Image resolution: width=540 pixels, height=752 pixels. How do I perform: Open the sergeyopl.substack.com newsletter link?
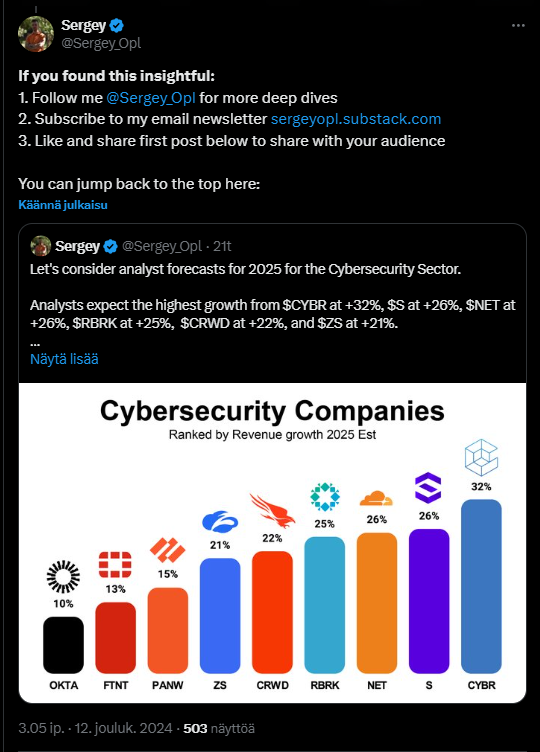click(356, 119)
